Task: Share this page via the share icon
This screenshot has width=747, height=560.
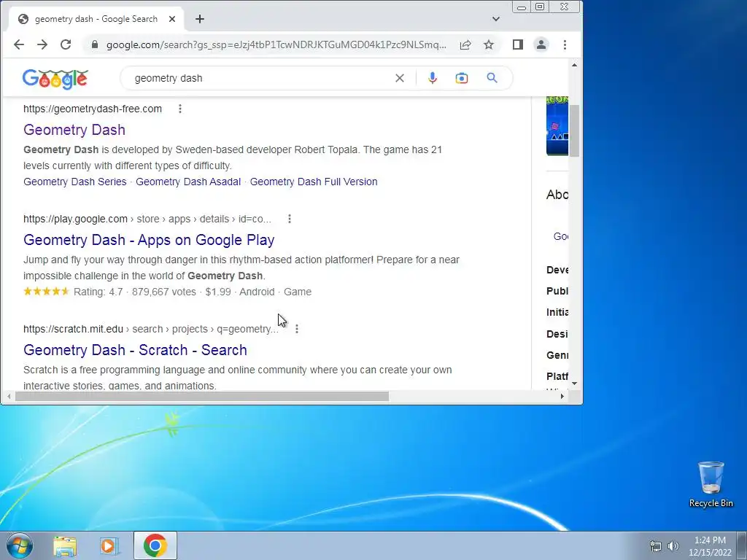Action: (x=465, y=44)
